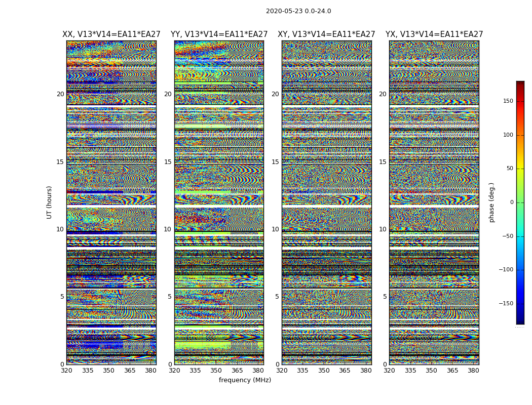Select the YX, V13*V14=EA11*EA27 panel title
Screen dimensions: 532x405
(434, 34)
